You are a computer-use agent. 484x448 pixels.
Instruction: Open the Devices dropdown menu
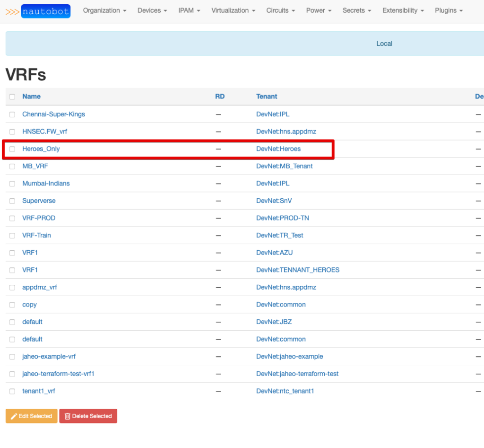point(152,10)
